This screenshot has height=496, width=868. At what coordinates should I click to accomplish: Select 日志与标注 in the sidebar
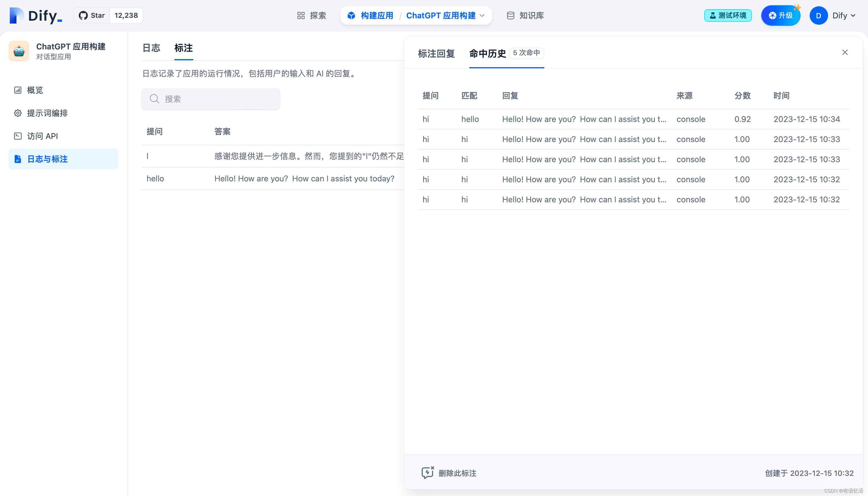point(63,159)
